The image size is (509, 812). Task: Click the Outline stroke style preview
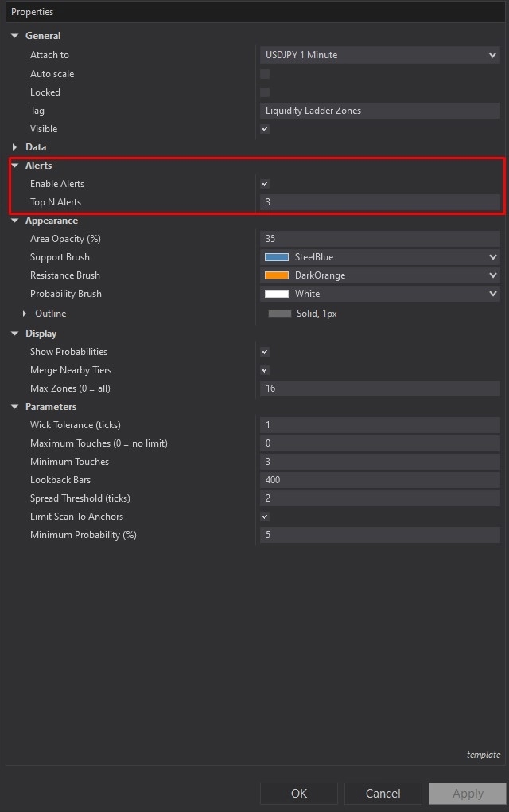(280, 314)
